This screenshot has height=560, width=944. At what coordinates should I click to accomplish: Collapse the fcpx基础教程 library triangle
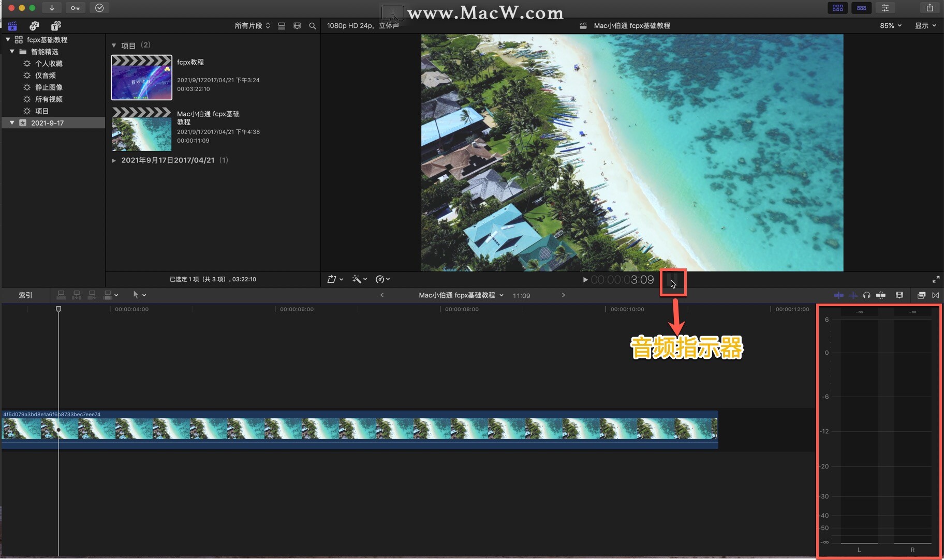pos(8,39)
